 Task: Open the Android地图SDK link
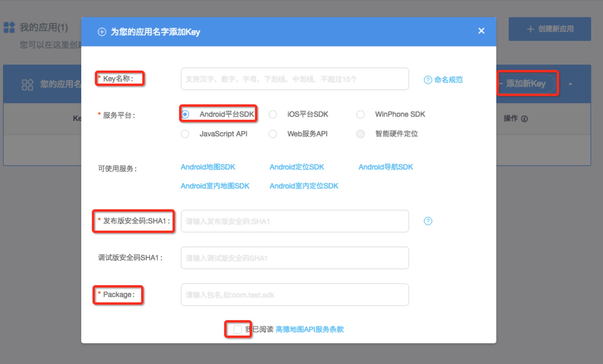point(208,167)
